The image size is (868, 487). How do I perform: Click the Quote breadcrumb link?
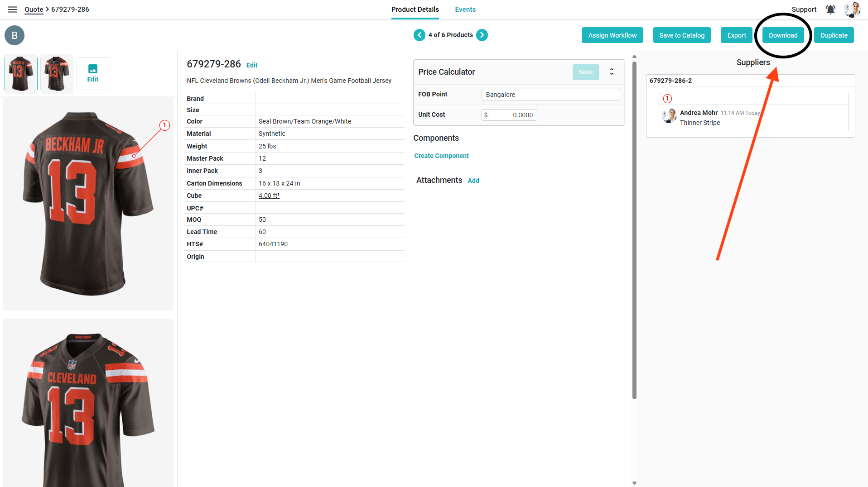[x=34, y=10]
